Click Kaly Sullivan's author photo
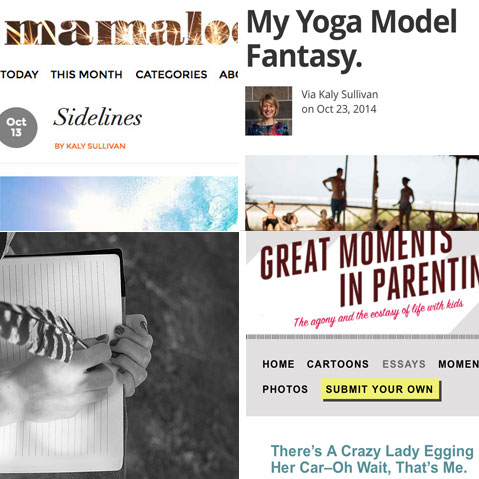The image size is (479, 479). point(269,111)
